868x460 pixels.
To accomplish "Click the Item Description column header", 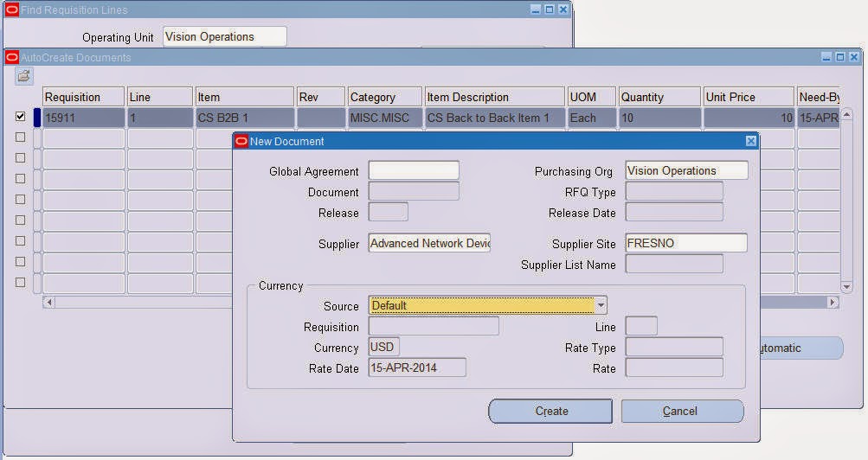I will (x=494, y=97).
